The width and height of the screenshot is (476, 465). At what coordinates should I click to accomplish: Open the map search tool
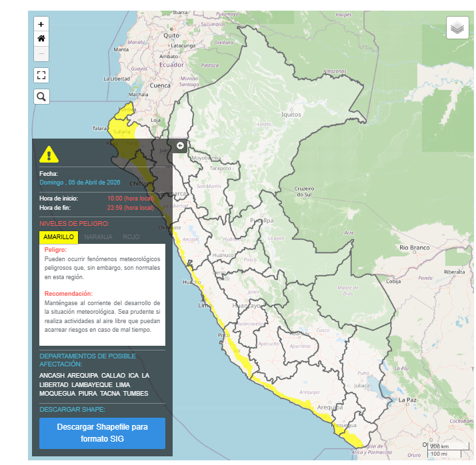(x=41, y=97)
